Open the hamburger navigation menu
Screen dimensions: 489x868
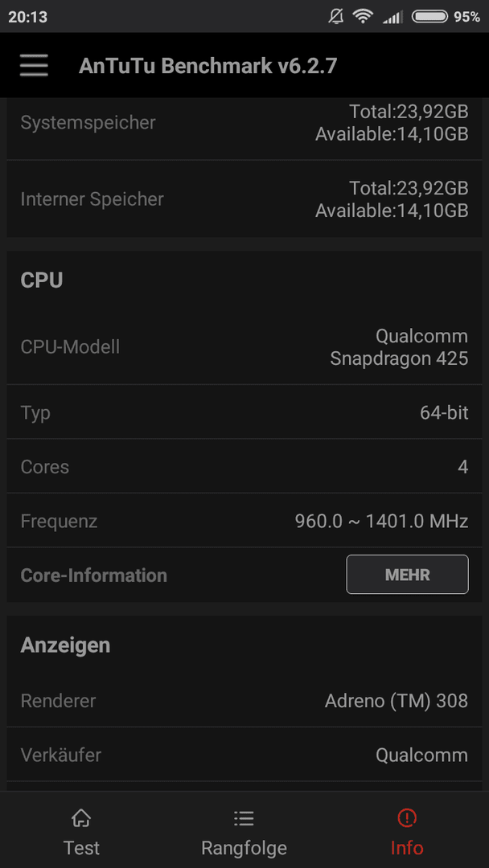pos(34,66)
